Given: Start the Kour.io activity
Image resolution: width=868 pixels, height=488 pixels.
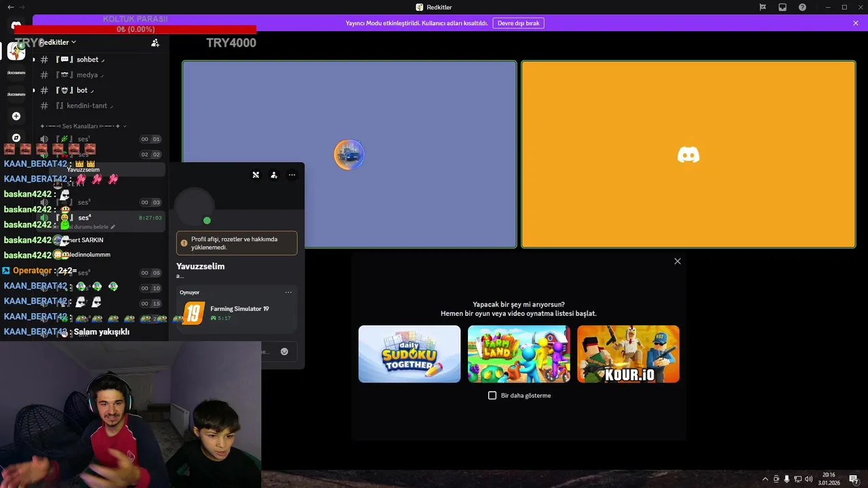Looking at the screenshot, I should 628,354.
